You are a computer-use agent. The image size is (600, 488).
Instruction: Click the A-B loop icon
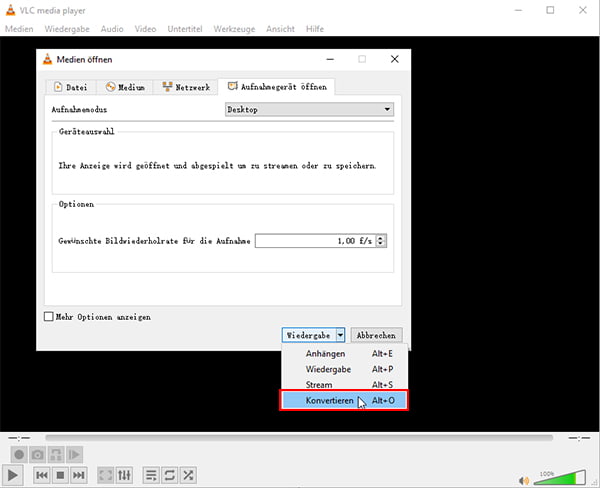click(x=56, y=455)
